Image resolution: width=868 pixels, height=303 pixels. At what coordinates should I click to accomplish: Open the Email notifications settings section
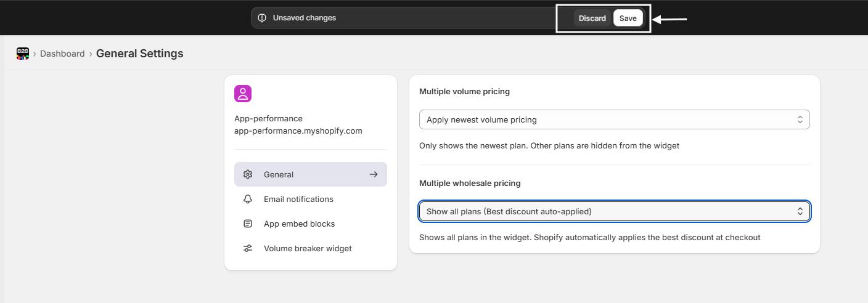pyautogui.click(x=298, y=199)
